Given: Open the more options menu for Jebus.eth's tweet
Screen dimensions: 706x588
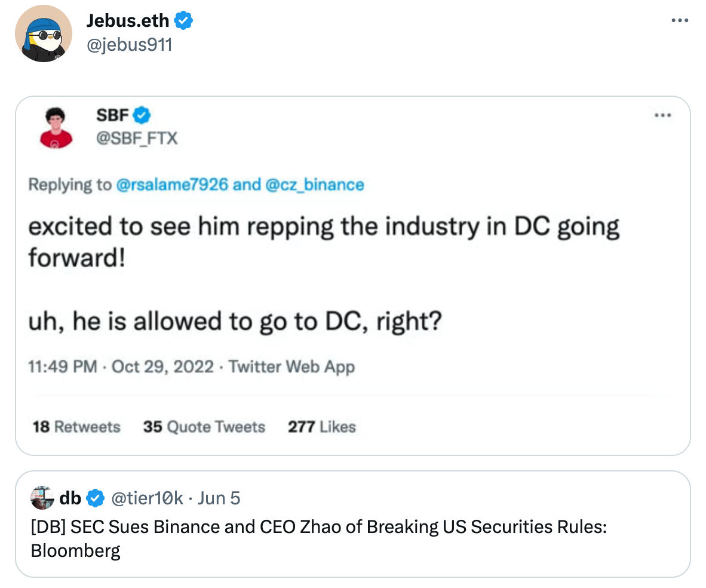Looking at the screenshot, I should point(679,20).
